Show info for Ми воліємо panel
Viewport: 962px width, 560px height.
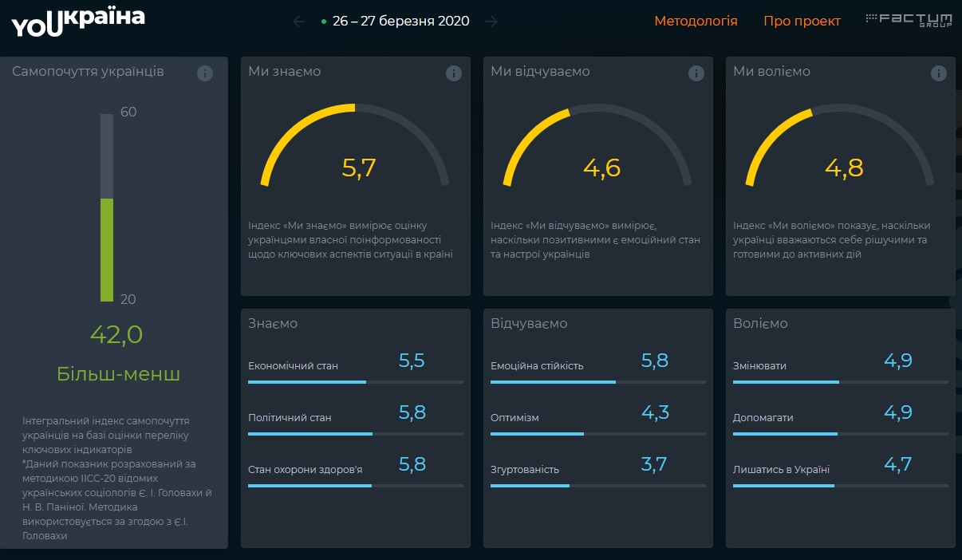(x=939, y=73)
